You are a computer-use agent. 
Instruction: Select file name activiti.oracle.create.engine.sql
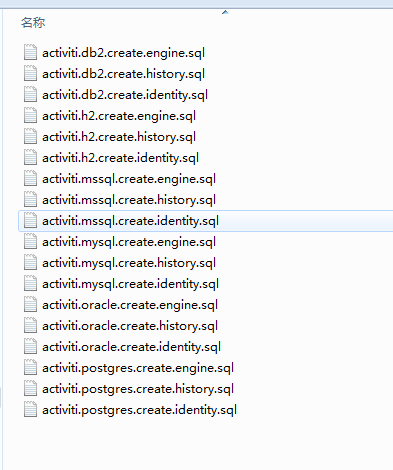pyautogui.click(x=130, y=305)
